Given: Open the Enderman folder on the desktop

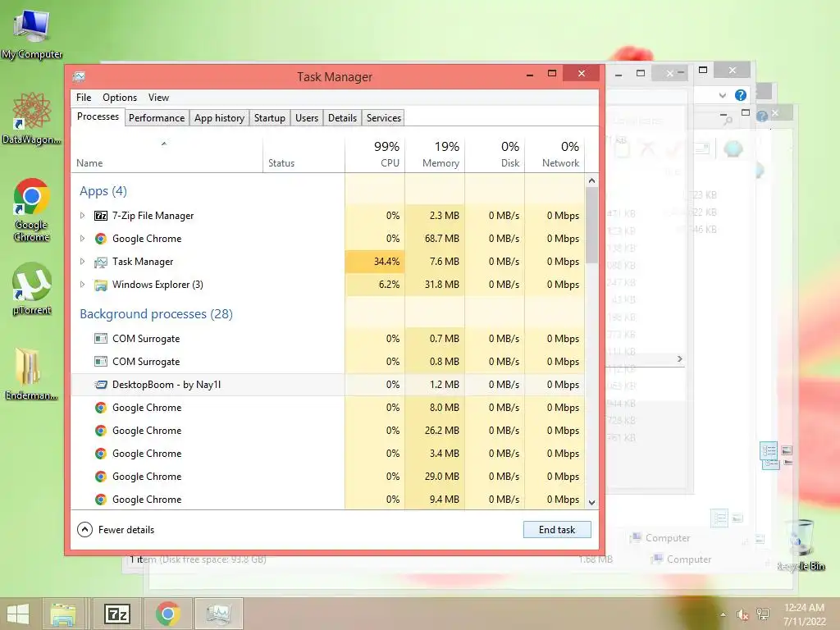Looking at the screenshot, I should (x=32, y=373).
